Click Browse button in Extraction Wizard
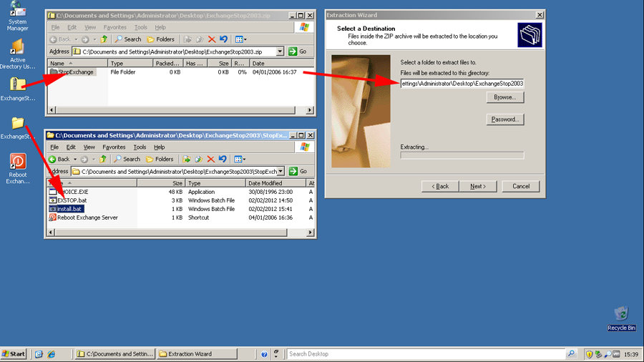The width and height of the screenshot is (644, 362). [505, 97]
